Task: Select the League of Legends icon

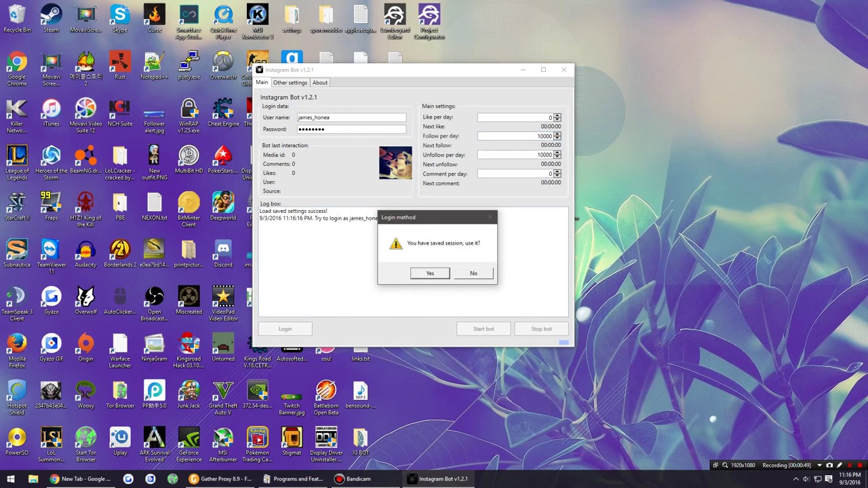Action: 17,163
